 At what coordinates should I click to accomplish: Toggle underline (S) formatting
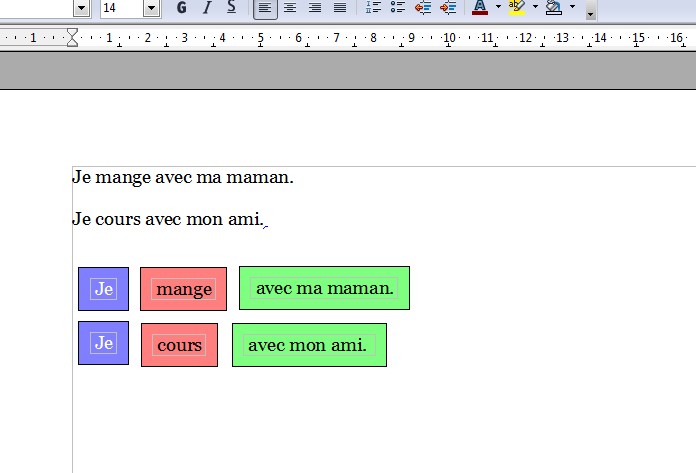pos(232,8)
